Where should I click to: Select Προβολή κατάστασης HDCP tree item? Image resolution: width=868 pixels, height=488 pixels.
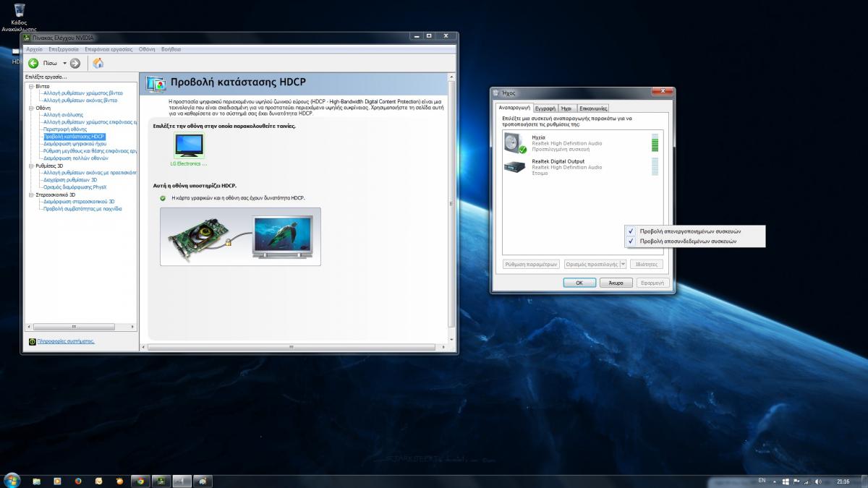click(x=74, y=137)
